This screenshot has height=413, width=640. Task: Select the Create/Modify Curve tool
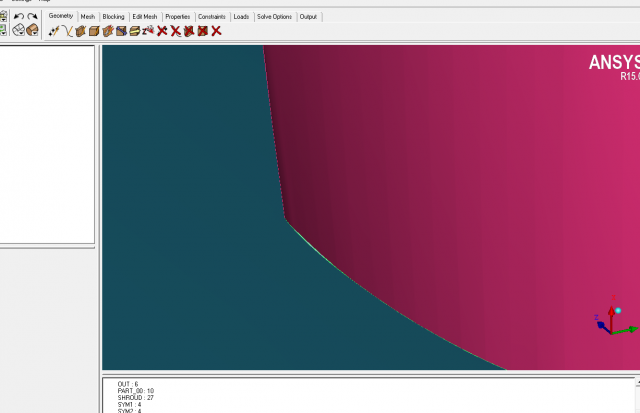coord(67,31)
